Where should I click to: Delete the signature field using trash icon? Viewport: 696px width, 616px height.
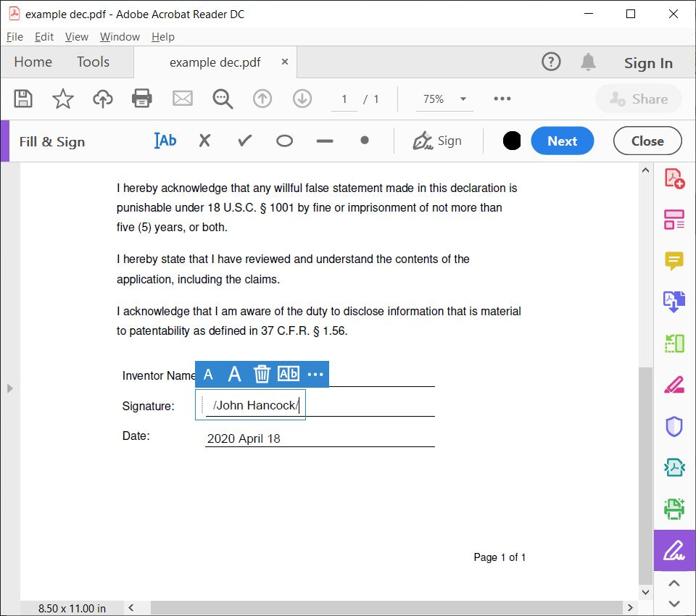pos(261,374)
